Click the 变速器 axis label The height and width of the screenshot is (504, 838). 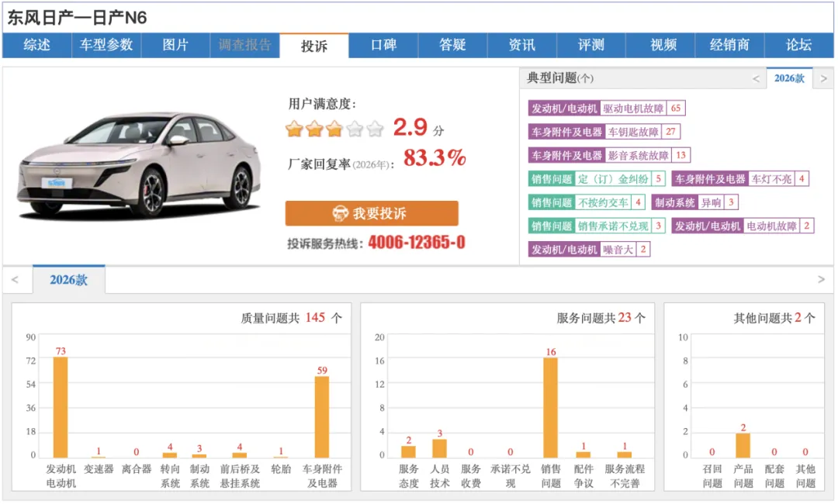pos(99,469)
